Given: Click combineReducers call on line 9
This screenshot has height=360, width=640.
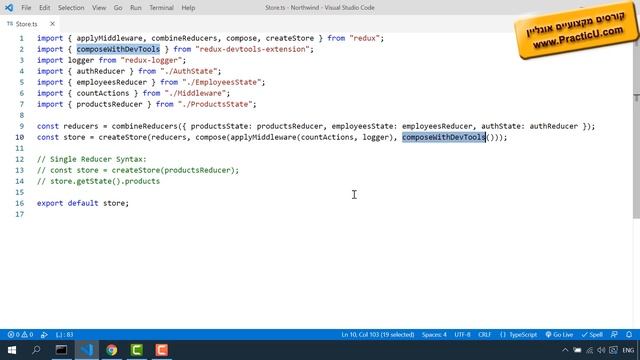Looking at the screenshot, I should (144, 126).
